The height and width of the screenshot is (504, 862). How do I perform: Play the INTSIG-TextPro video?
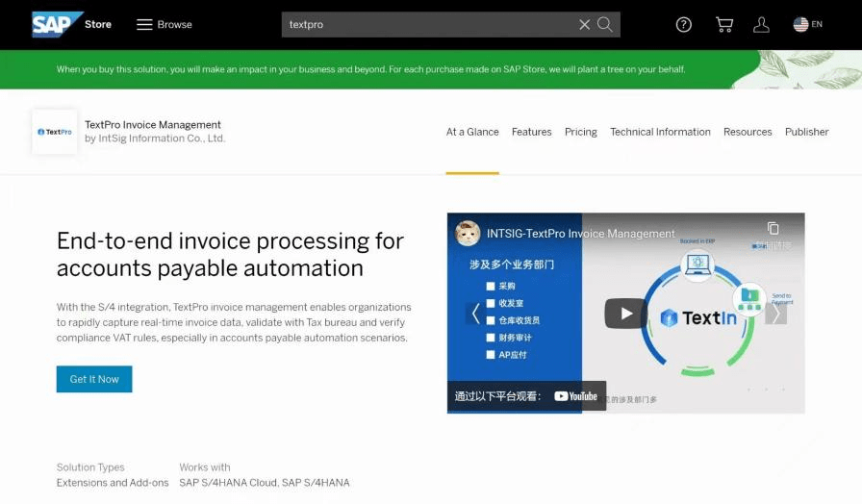(625, 314)
